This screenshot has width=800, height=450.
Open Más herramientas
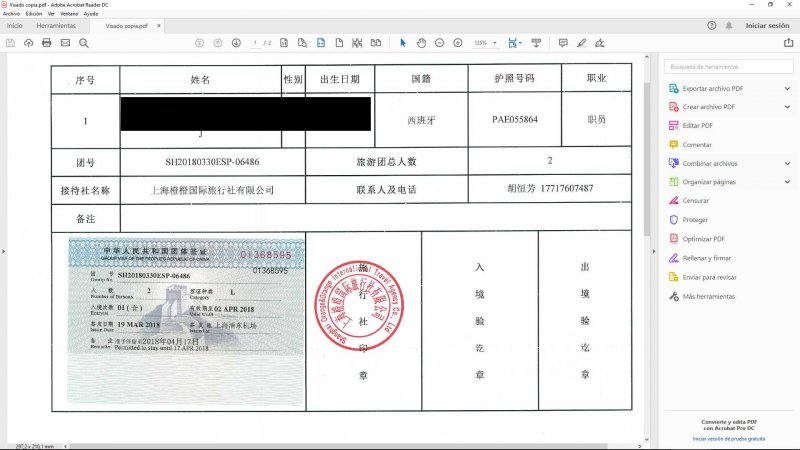(x=708, y=296)
